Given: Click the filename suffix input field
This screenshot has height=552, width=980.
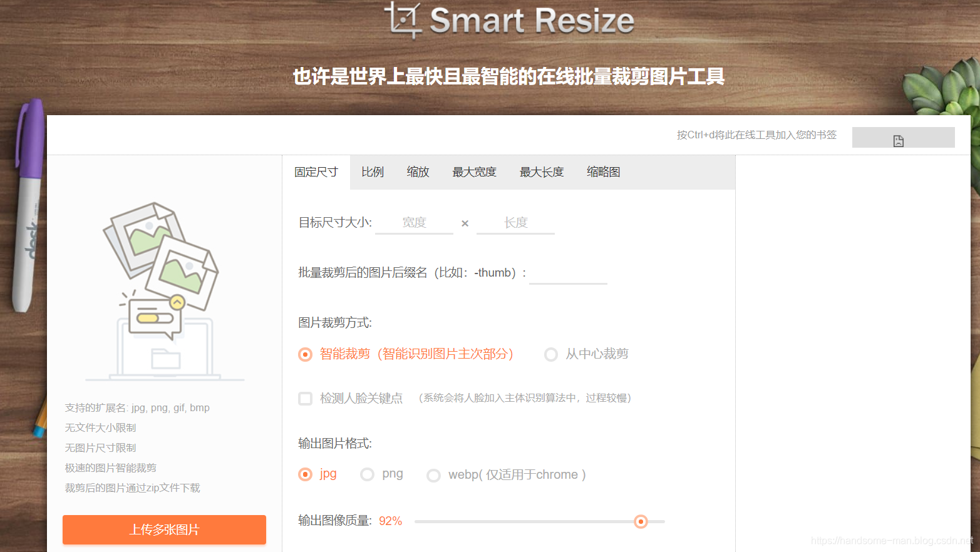Looking at the screenshot, I should [x=568, y=273].
